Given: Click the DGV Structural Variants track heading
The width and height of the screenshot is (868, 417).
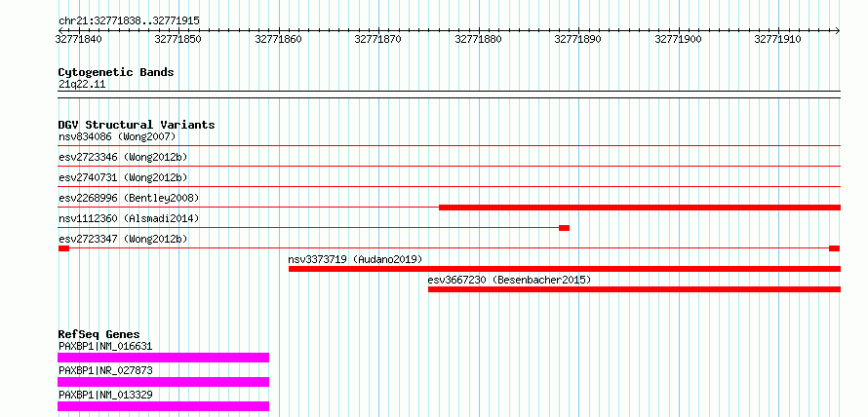Looking at the screenshot, I should (x=137, y=125).
